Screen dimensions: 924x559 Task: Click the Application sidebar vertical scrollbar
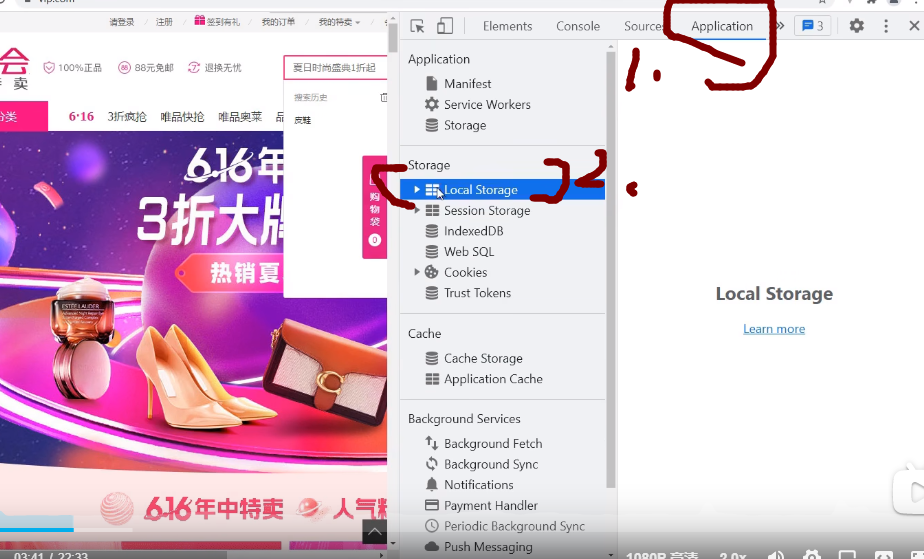(610, 270)
